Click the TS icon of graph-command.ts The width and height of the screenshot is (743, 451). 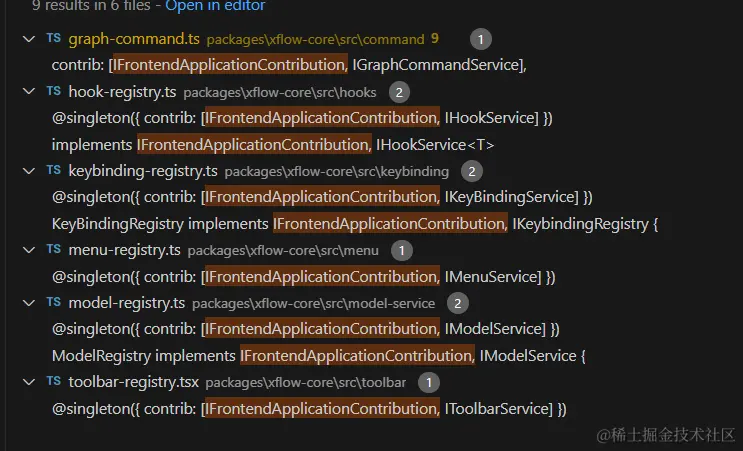(54, 38)
